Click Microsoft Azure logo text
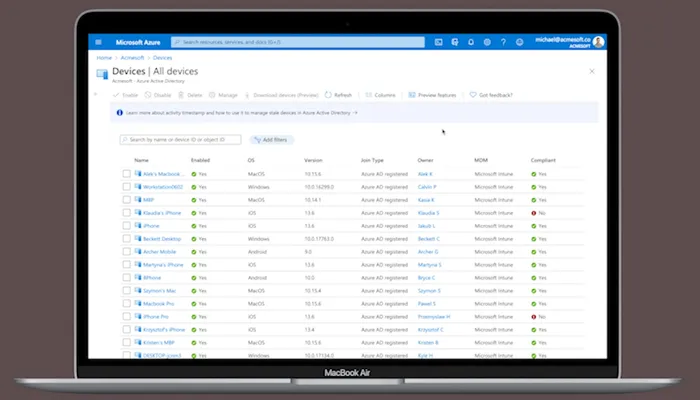700x400 pixels. 138,42
